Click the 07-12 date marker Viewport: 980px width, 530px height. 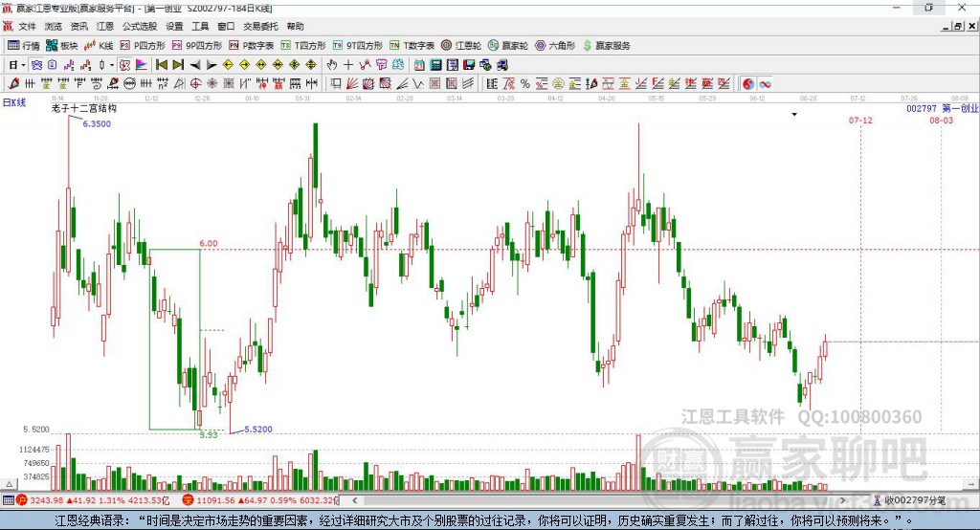860,120
